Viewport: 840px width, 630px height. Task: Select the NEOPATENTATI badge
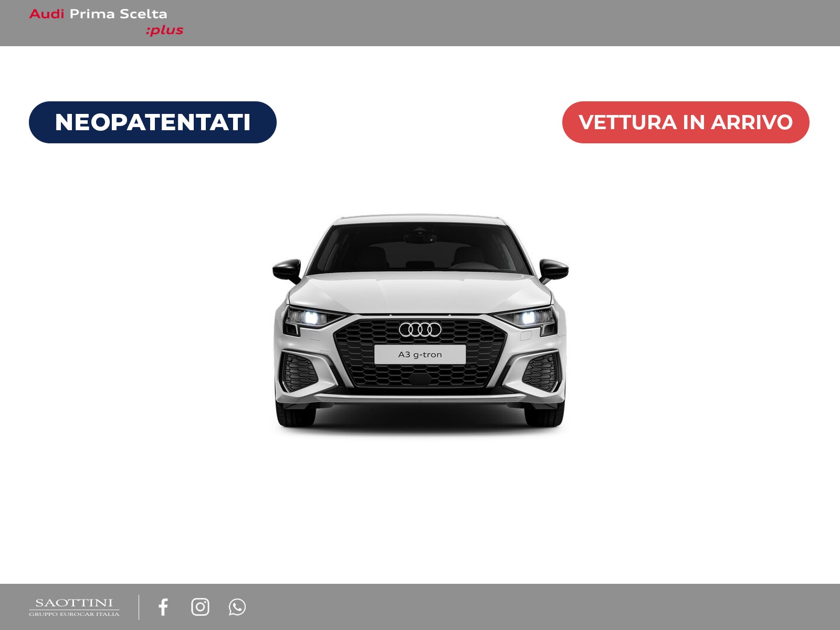coord(153,122)
